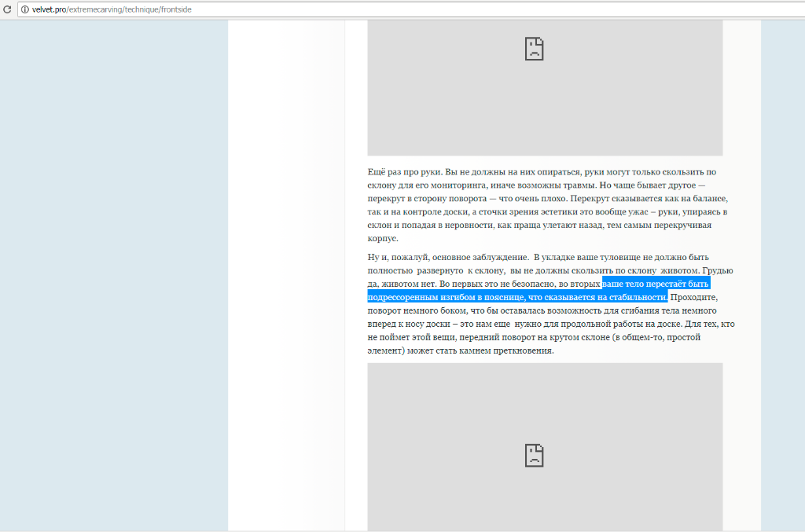
Task: Click the paragraph starting 'Ещё раз про руки'
Action: point(542,205)
